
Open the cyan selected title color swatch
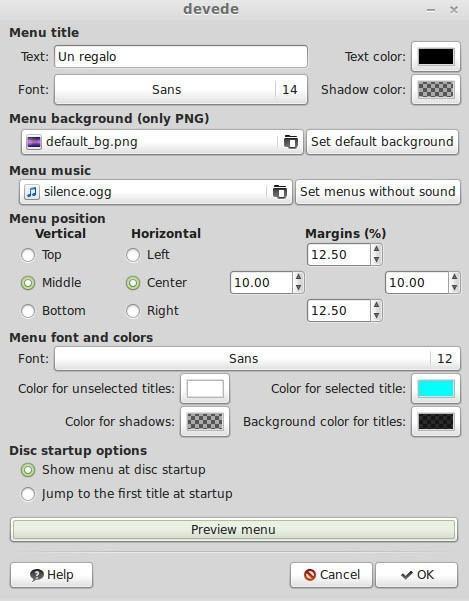click(x=436, y=389)
